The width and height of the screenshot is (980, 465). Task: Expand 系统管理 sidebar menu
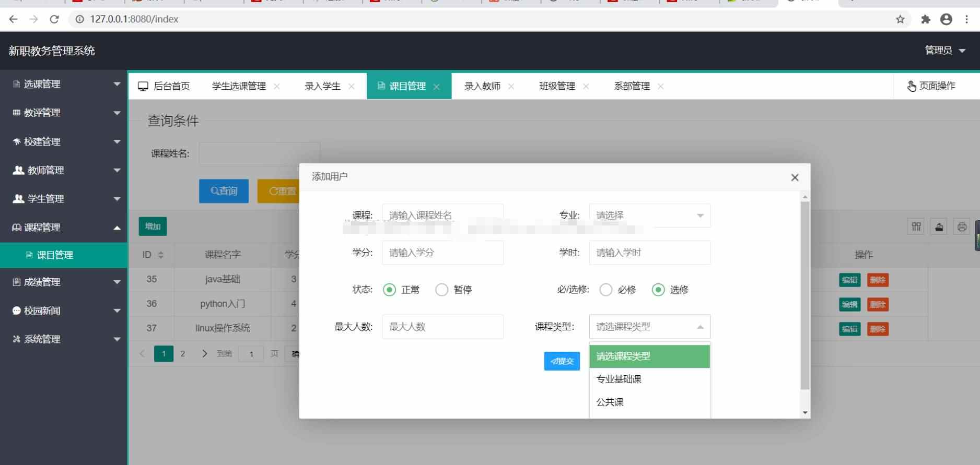coord(64,339)
